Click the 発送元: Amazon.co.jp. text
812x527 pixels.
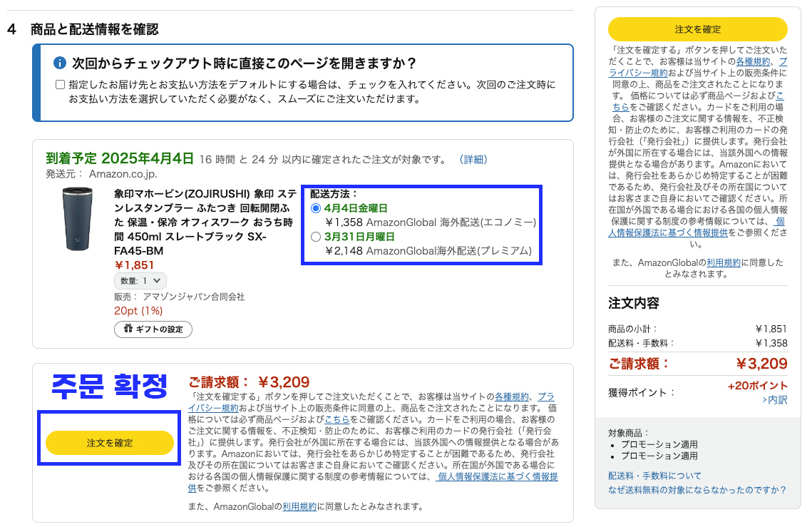(x=101, y=174)
